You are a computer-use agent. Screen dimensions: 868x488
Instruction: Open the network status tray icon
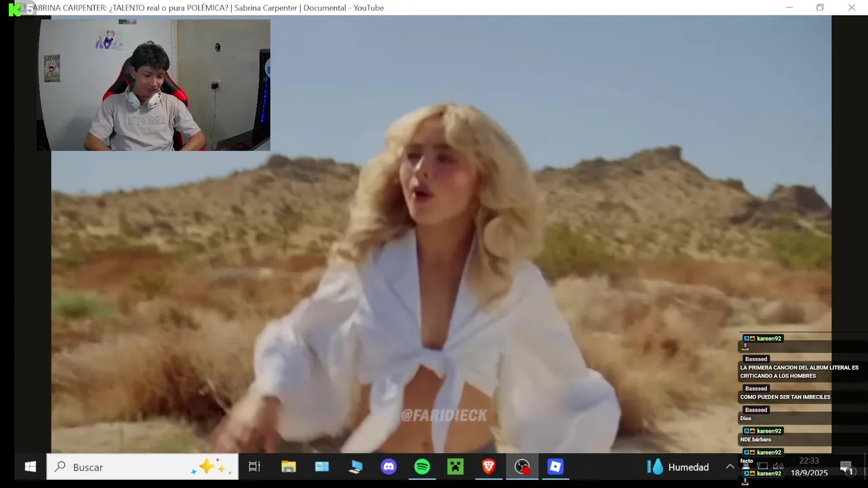[x=762, y=466]
